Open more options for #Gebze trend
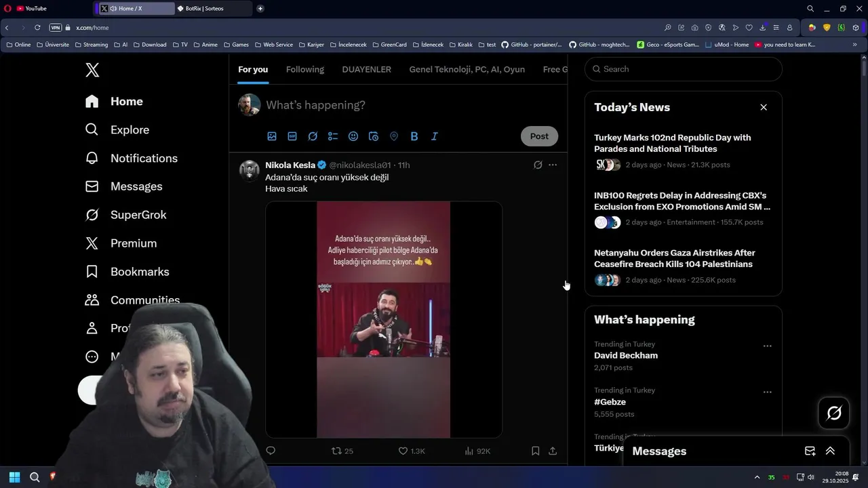Screen dimensions: 868x488 (767, 392)
